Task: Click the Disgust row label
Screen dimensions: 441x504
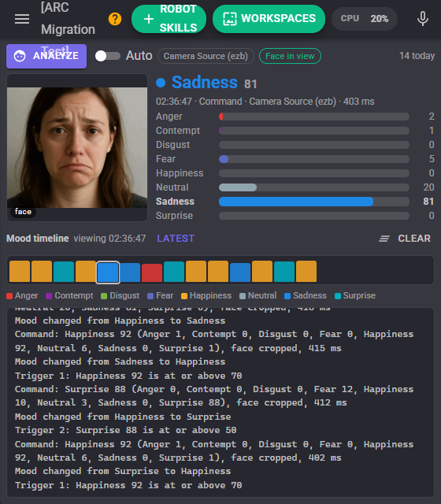Action: click(x=172, y=145)
